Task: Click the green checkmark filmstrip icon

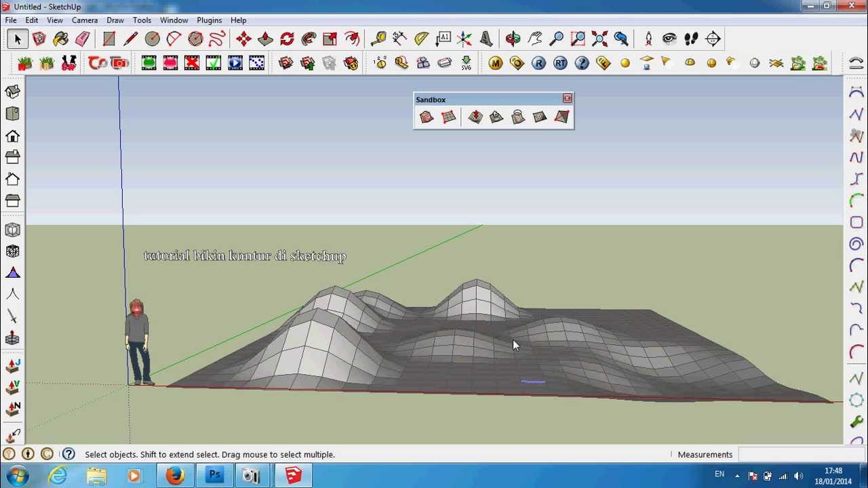Action: [x=214, y=64]
